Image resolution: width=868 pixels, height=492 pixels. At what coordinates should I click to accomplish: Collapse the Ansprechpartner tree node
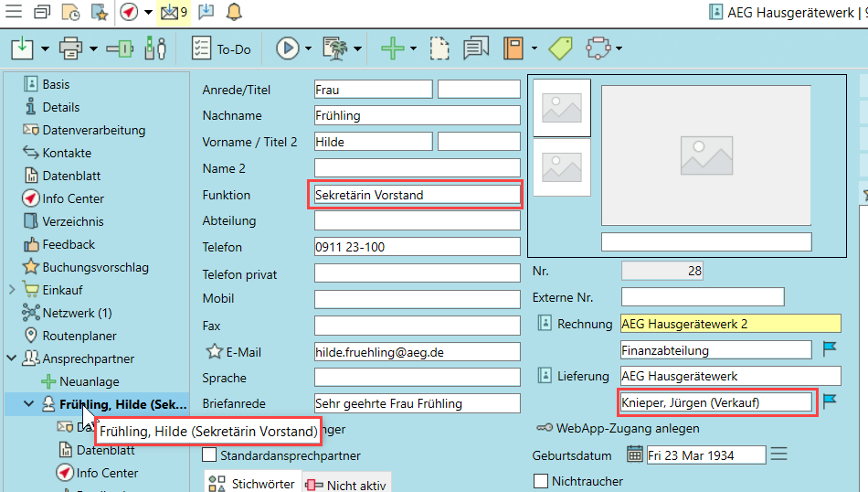coord(12,358)
